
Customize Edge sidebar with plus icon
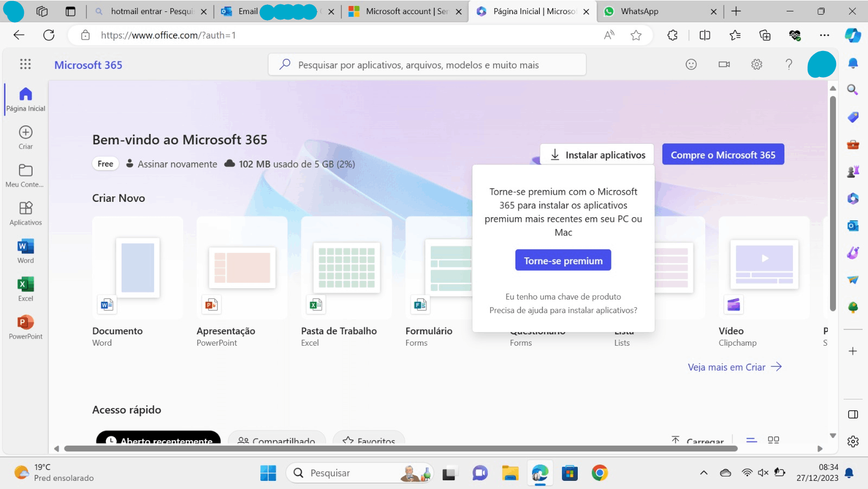click(x=853, y=351)
